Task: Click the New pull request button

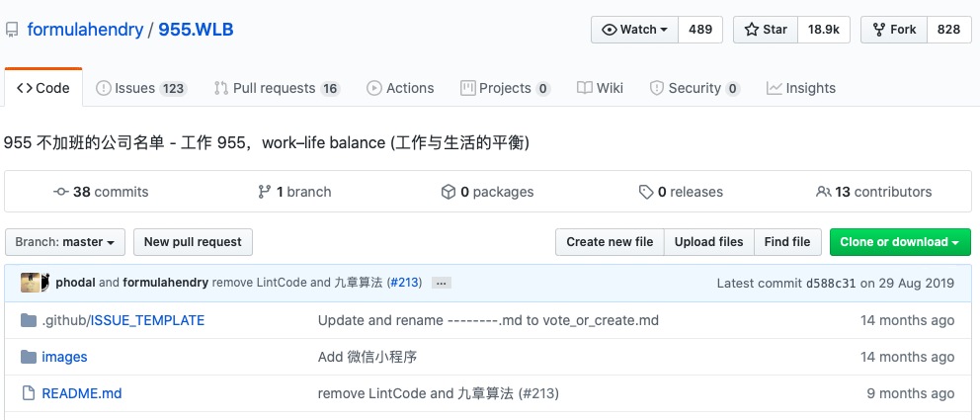Action: pyautogui.click(x=193, y=242)
